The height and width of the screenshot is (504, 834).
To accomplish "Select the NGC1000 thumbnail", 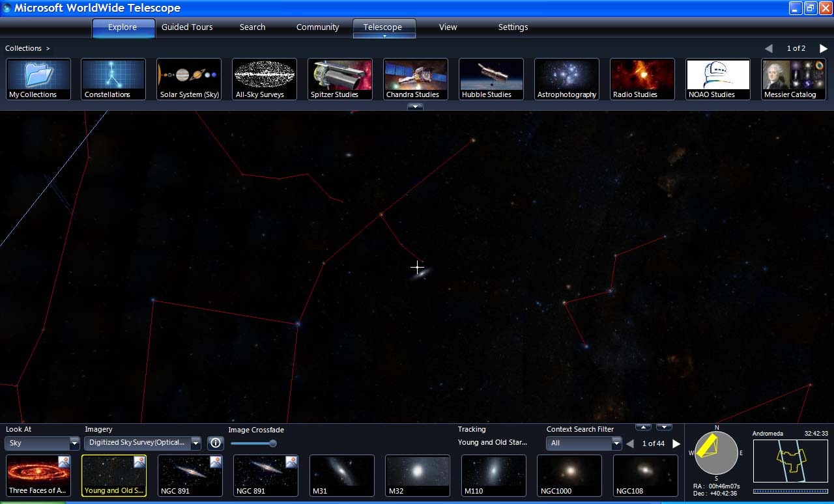I will point(569,475).
